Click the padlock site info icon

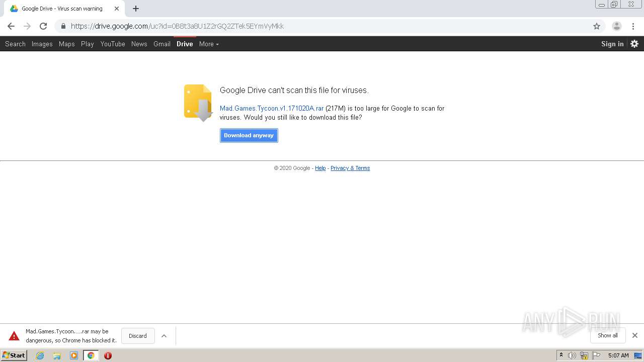(63, 26)
